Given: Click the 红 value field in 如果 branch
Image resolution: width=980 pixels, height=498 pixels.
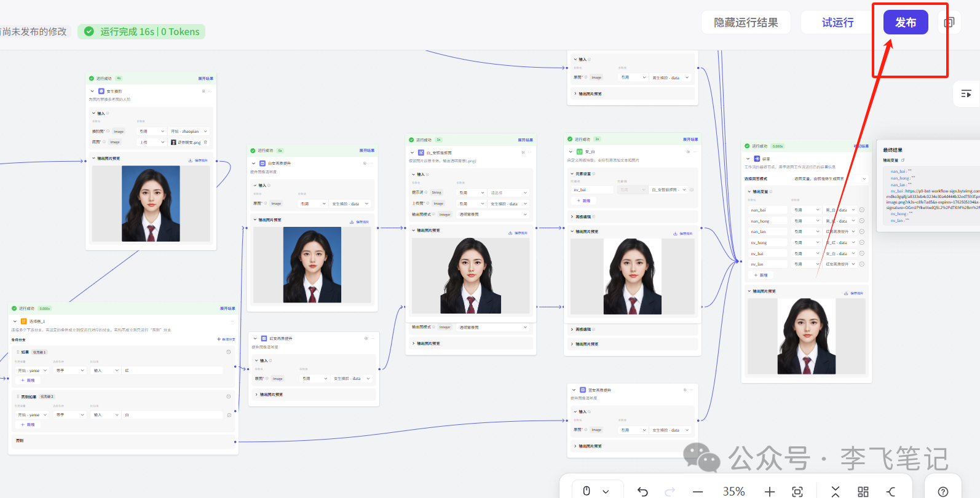Looking at the screenshot, I should pos(173,371).
